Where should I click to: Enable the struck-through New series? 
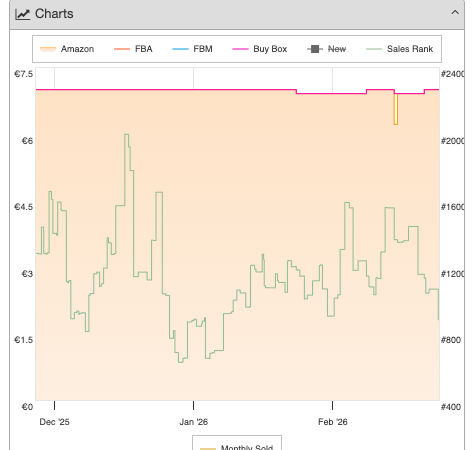coord(327,49)
